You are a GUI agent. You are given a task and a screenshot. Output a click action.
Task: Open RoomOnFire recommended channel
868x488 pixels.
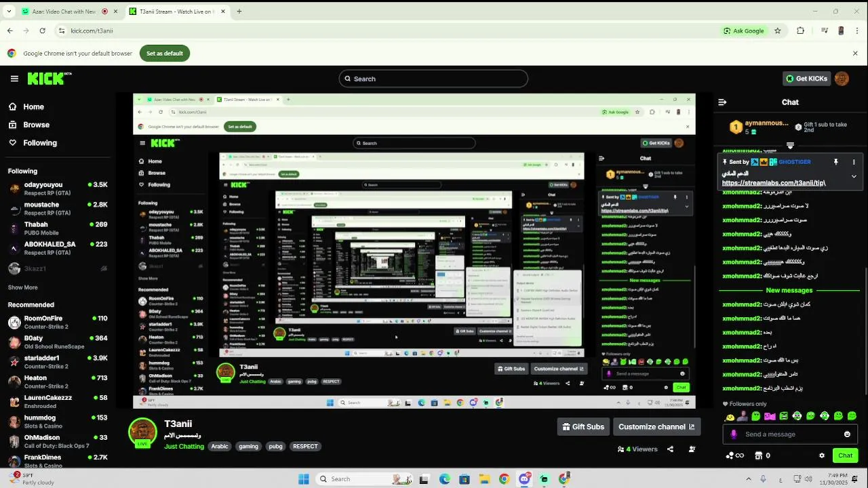[x=57, y=323]
